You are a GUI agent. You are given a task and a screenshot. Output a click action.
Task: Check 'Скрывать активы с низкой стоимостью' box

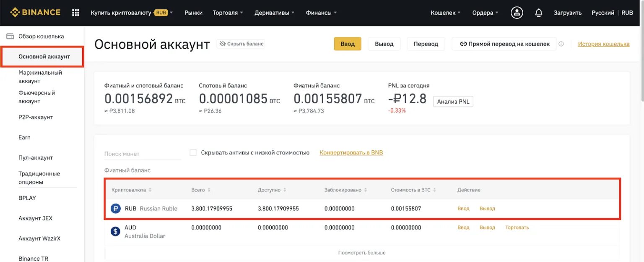[193, 152]
